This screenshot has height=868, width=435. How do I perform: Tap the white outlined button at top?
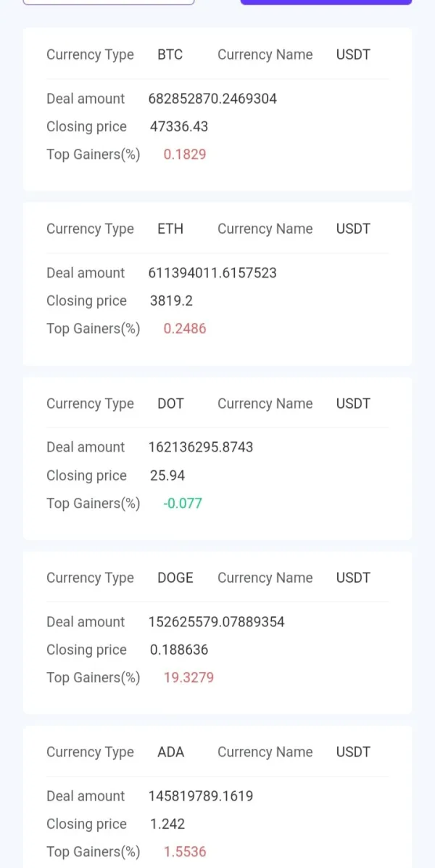(x=109, y=2)
